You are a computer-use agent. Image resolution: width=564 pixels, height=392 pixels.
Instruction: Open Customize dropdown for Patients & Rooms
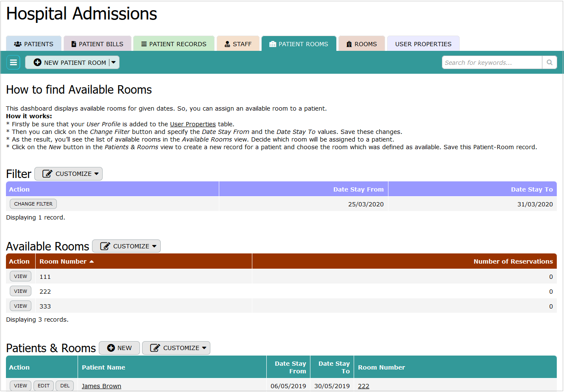[176, 348]
